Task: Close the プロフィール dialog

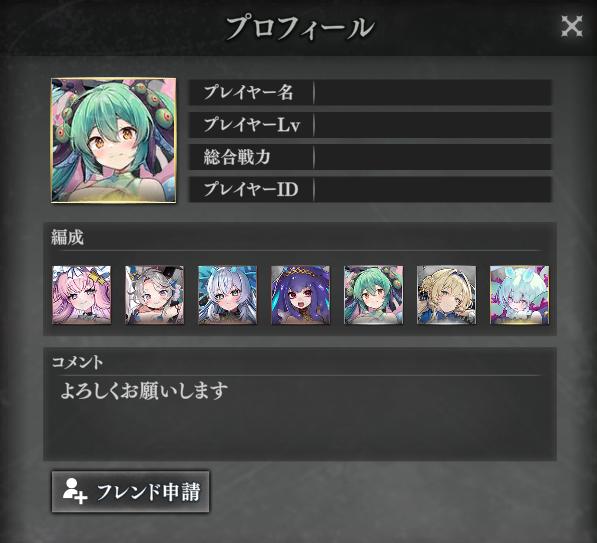Action: [x=572, y=26]
